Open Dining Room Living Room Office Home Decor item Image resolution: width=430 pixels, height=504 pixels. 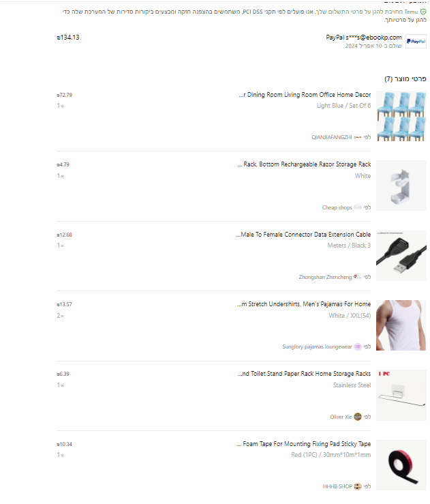click(305, 95)
